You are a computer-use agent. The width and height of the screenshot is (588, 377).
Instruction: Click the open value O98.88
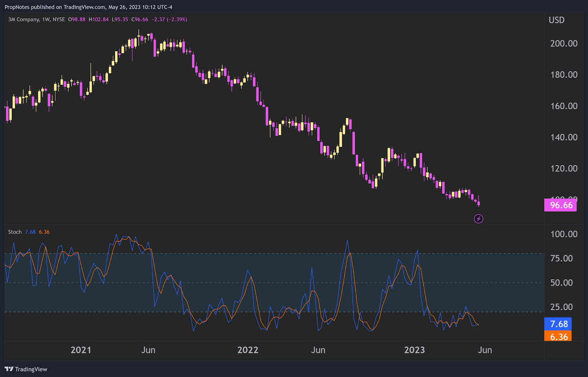[x=76, y=19]
